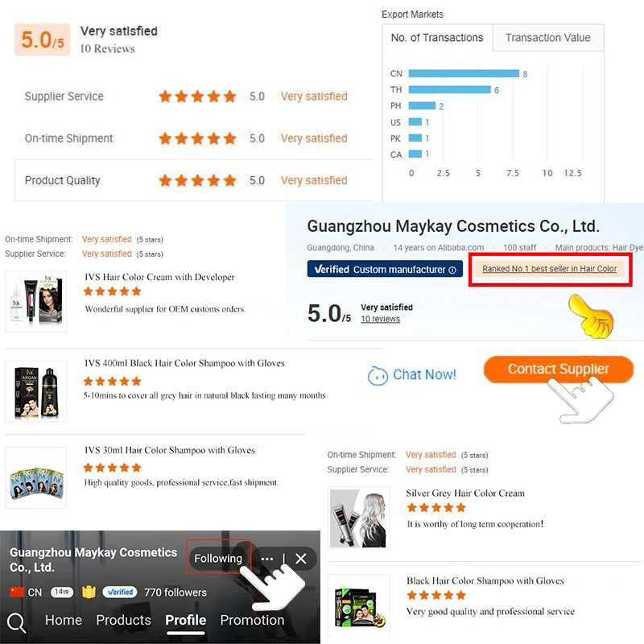This screenshot has width=644, height=644.
Task: Open Ranked No.1 best seller in Hair Color link
Action: [549, 269]
